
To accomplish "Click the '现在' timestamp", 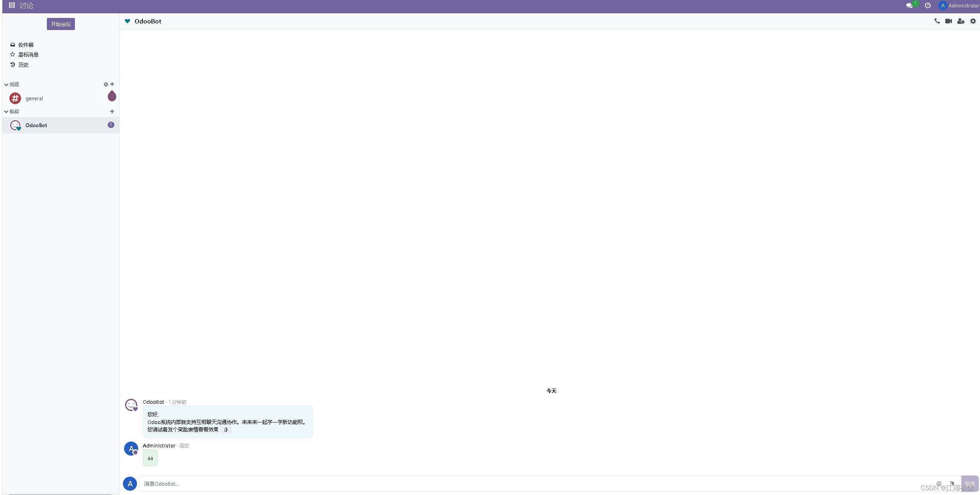I will [x=185, y=446].
